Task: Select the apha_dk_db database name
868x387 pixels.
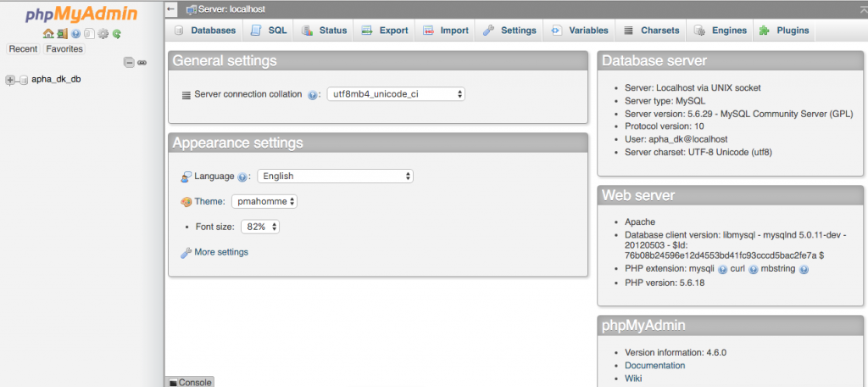Action: pyautogui.click(x=56, y=79)
